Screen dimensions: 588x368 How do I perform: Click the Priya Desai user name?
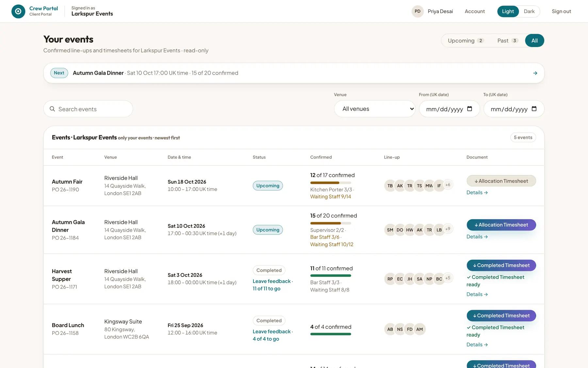tap(440, 11)
